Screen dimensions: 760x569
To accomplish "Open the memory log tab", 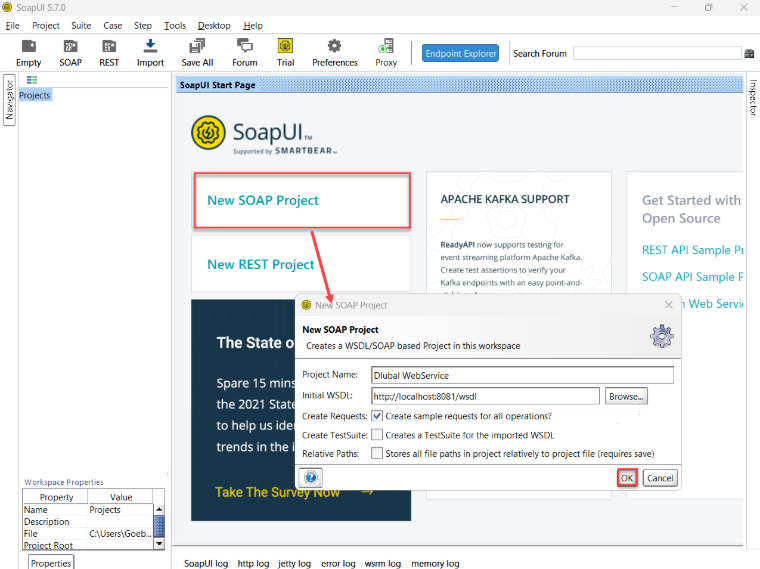I will tap(435, 563).
